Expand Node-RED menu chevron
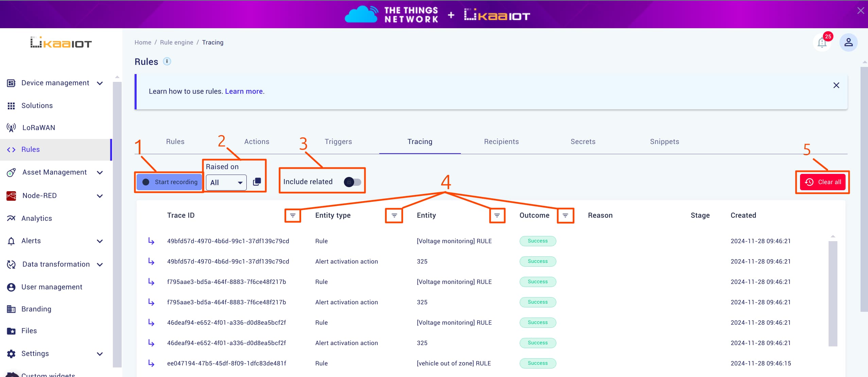868x377 pixels. pyautogui.click(x=100, y=196)
